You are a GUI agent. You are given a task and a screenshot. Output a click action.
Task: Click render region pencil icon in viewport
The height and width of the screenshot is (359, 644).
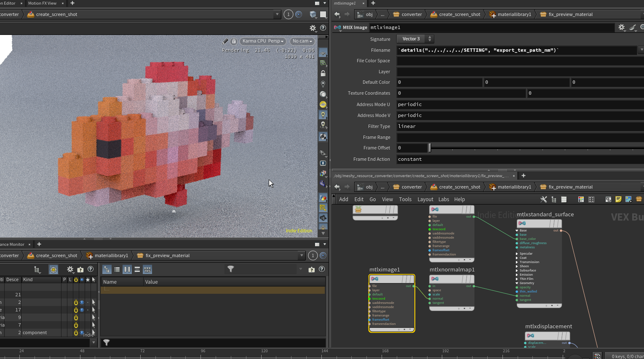pos(225,41)
